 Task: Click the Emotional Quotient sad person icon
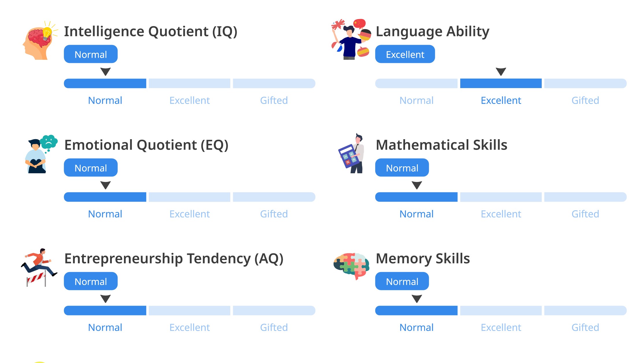(x=40, y=154)
